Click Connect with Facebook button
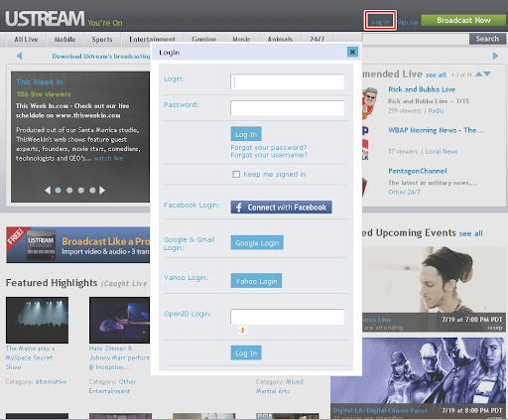 282,208
